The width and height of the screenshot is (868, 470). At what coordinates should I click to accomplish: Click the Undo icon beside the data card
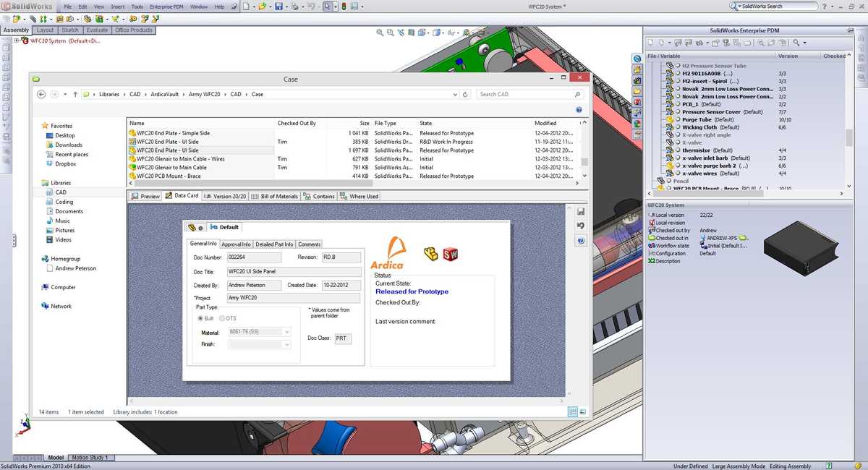pos(580,226)
